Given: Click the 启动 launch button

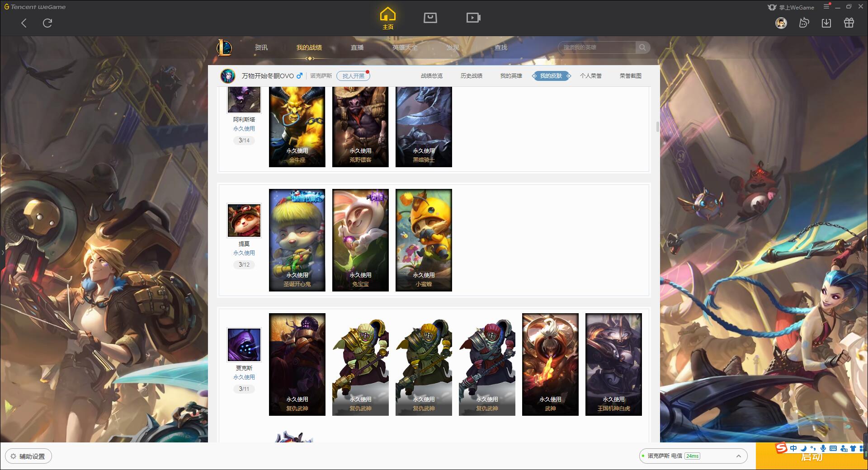Looking at the screenshot, I should pyautogui.click(x=811, y=456).
